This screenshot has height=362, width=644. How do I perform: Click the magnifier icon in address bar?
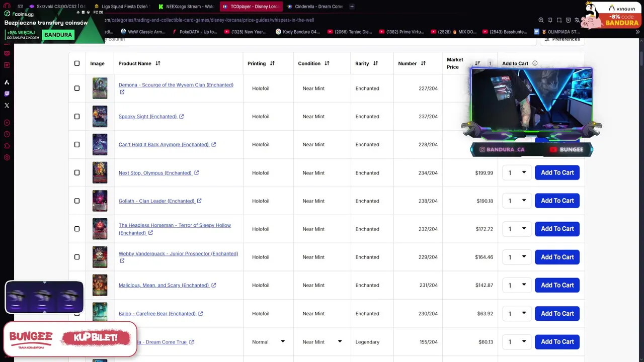click(x=541, y=20)
